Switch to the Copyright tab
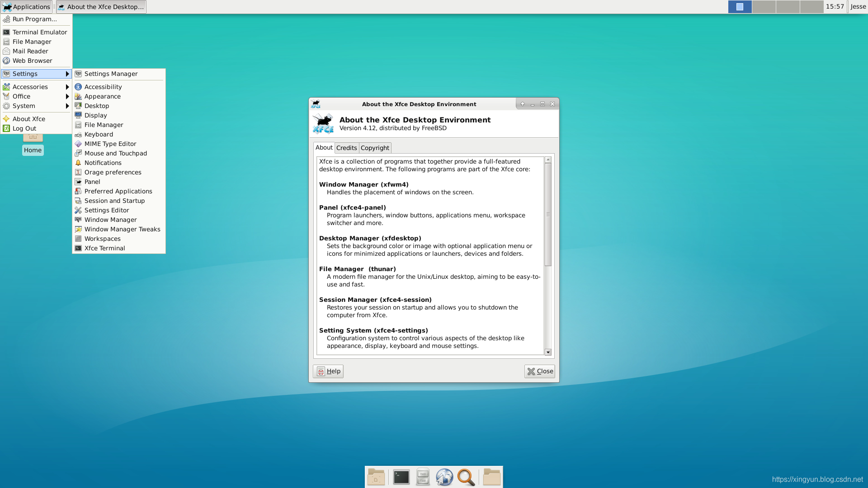Image resolution: width=868 pixels, height=488 pixels. 375,148
